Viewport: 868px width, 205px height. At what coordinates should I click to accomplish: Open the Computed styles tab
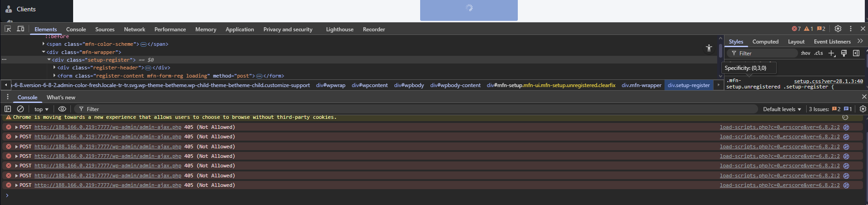[x=765, y=42]
